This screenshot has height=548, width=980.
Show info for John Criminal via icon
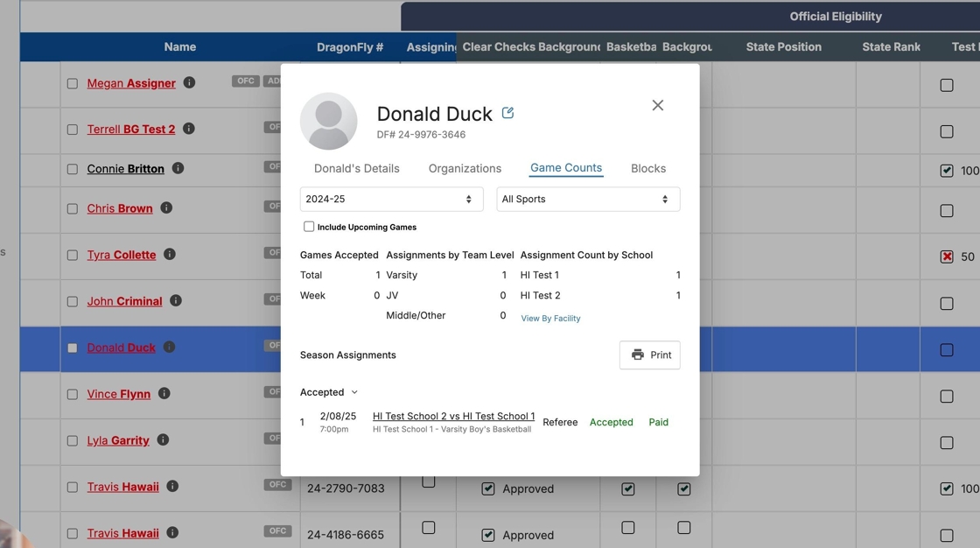point(176,300)
